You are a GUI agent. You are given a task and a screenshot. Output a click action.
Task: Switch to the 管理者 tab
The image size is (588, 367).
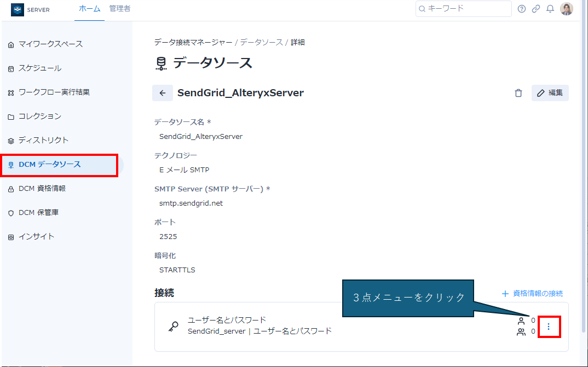(119, 9)
